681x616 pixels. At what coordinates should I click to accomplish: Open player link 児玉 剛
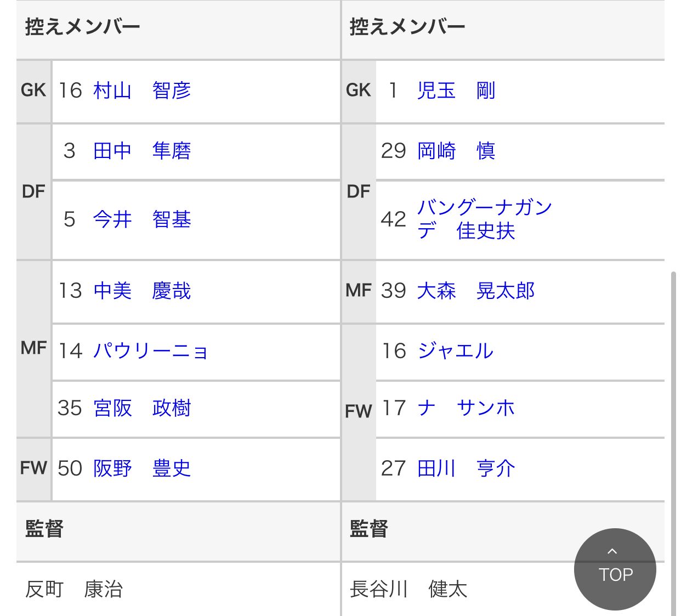(456, 91)
